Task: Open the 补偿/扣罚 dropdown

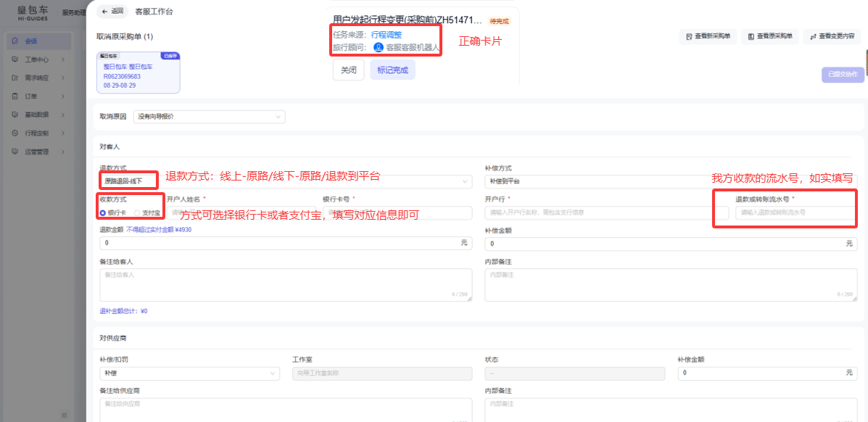Action: click(x=189, y=373)
